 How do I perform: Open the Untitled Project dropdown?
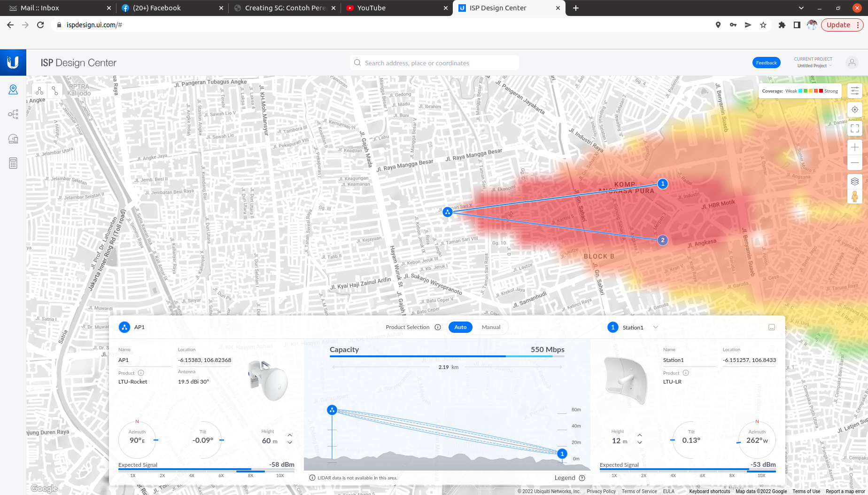click(814, 66)
